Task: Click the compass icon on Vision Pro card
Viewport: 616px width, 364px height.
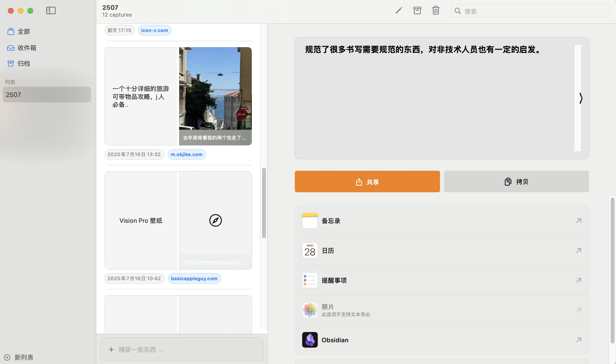Action: coord(215,221)
